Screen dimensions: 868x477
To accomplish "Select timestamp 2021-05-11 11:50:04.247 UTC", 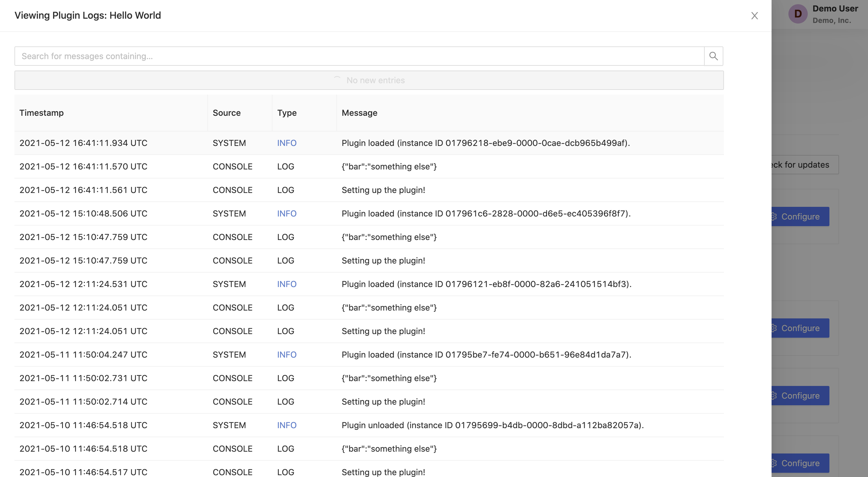I will pos(83,355).
